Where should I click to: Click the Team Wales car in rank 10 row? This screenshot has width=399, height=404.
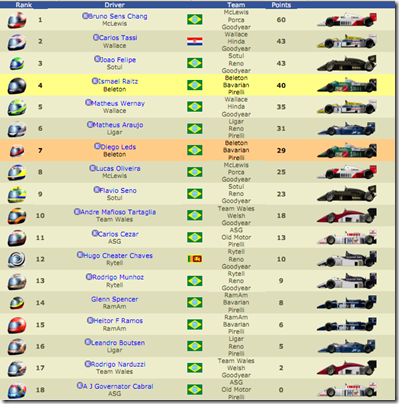[x=347, y=216]
